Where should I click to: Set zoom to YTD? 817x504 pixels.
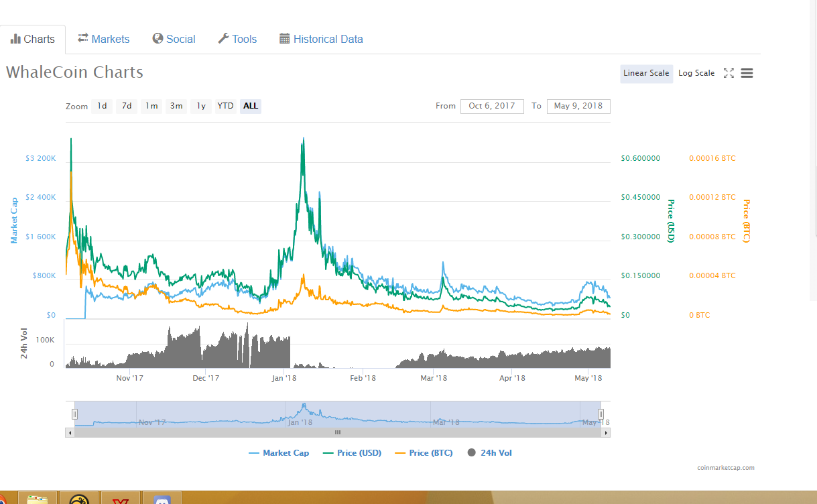226,106
